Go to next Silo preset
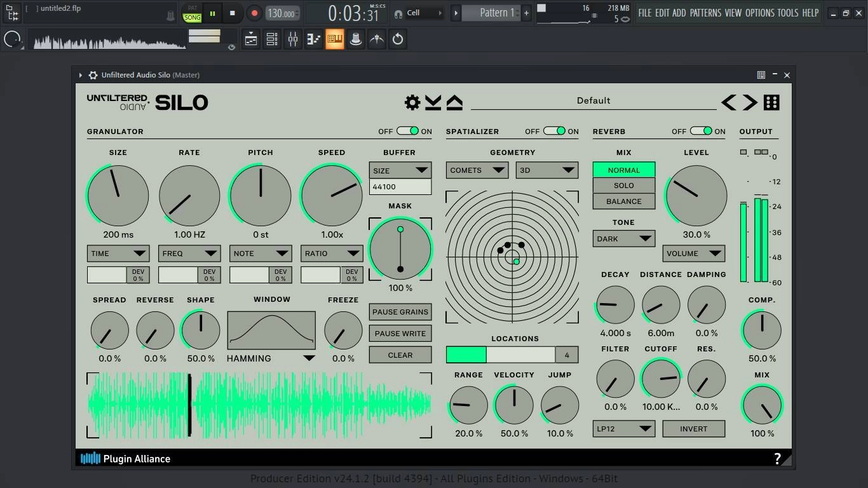The width and height of the screenshot is (868, 488). [750, 102]
